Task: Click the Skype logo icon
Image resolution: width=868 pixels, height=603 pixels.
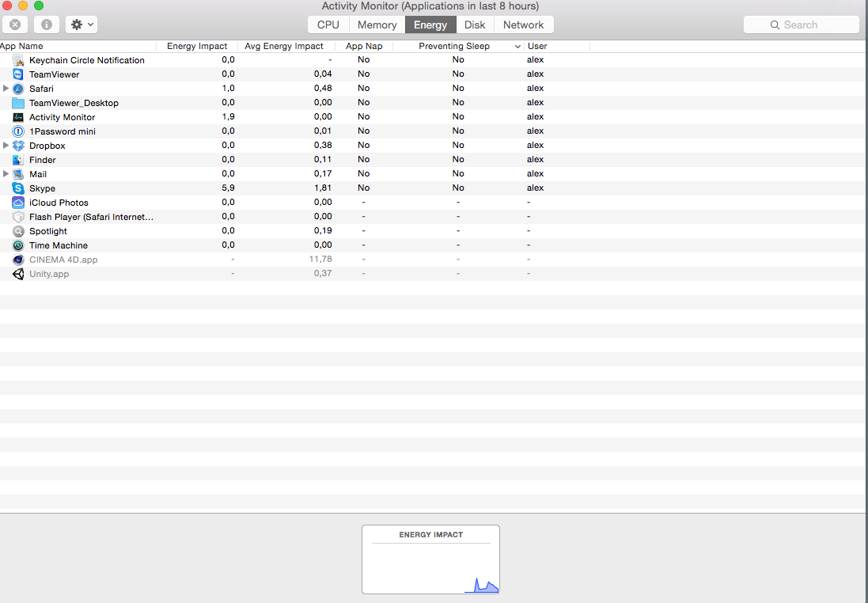Action: coord(18,188)
